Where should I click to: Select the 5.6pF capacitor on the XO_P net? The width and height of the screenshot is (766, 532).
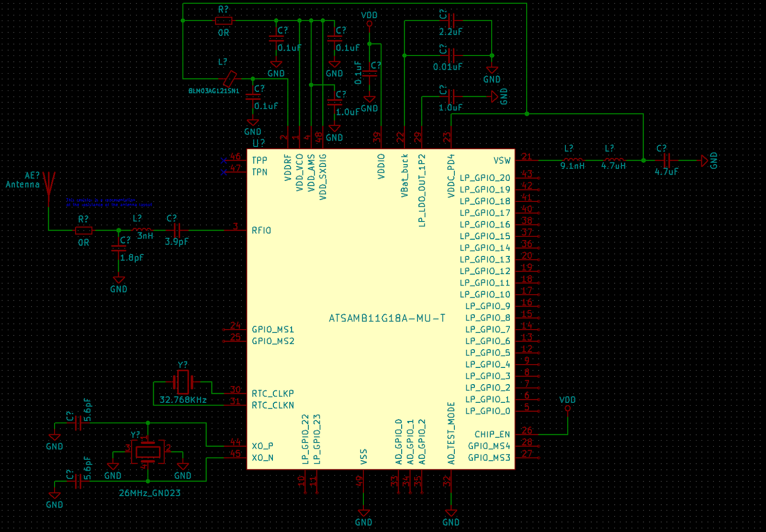(x=78, y=423)
